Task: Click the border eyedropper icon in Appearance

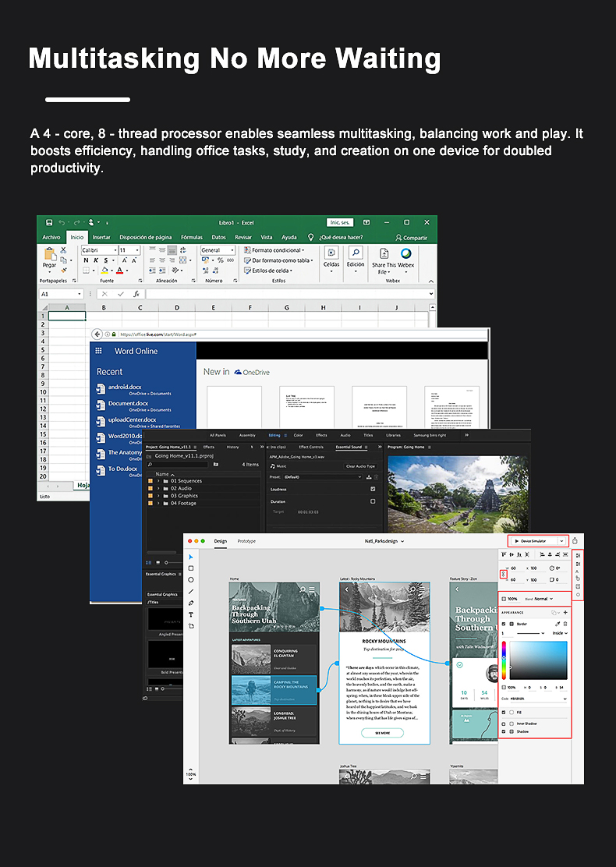Action: 558,624
